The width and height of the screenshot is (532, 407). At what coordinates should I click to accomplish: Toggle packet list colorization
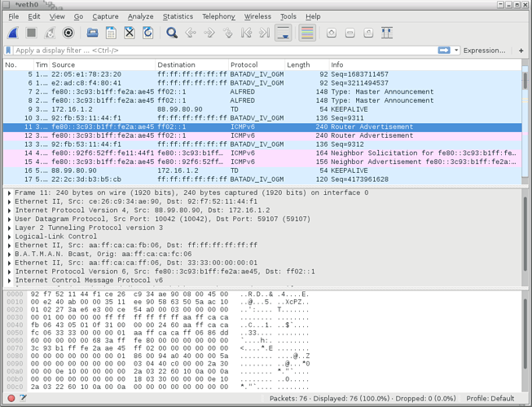point(307,33)
